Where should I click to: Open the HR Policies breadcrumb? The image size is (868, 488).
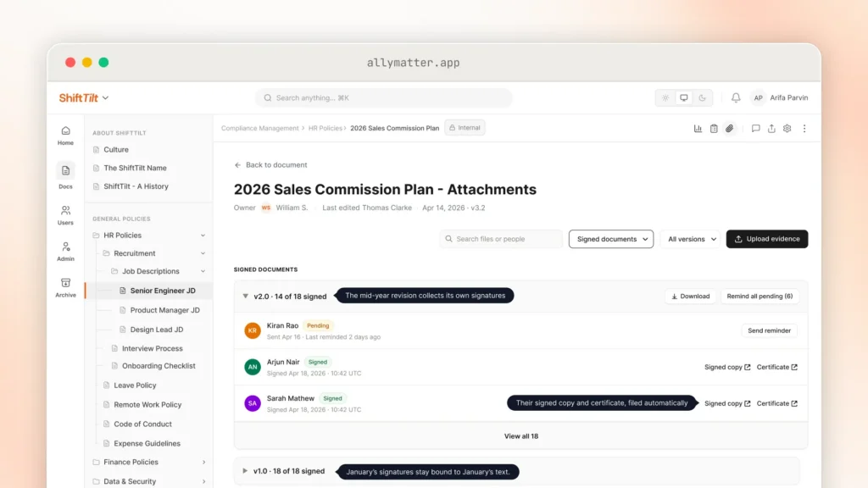click(x=325, y=128)
